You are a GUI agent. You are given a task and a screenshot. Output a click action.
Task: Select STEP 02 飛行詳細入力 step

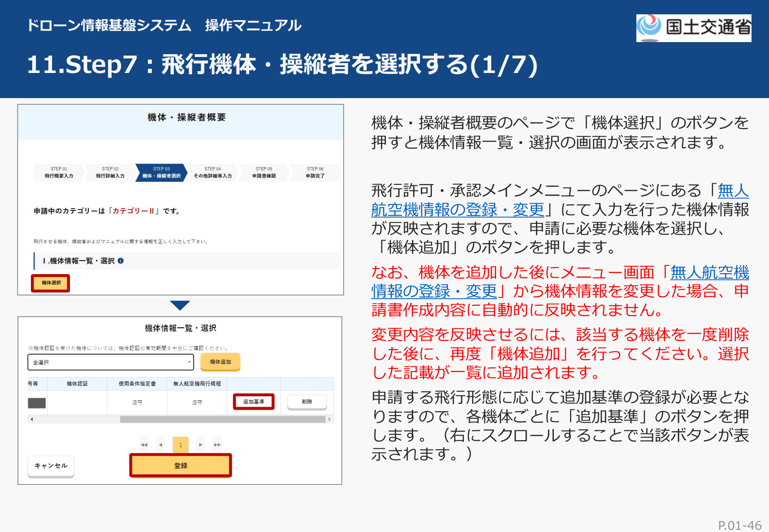click(x=110, y=172)
